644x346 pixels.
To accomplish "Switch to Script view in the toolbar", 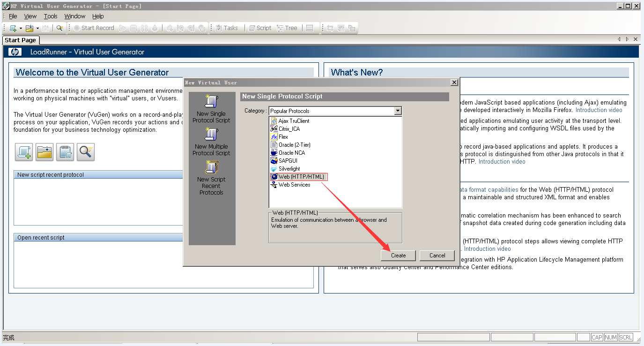I will pos(260,28).
